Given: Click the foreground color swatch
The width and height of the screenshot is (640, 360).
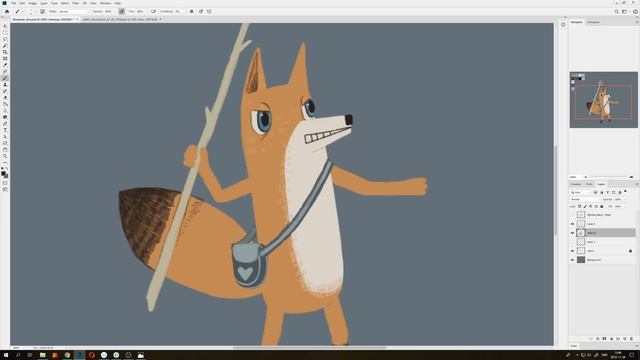Looking at the screenshot, I should (x=3, y=173).
